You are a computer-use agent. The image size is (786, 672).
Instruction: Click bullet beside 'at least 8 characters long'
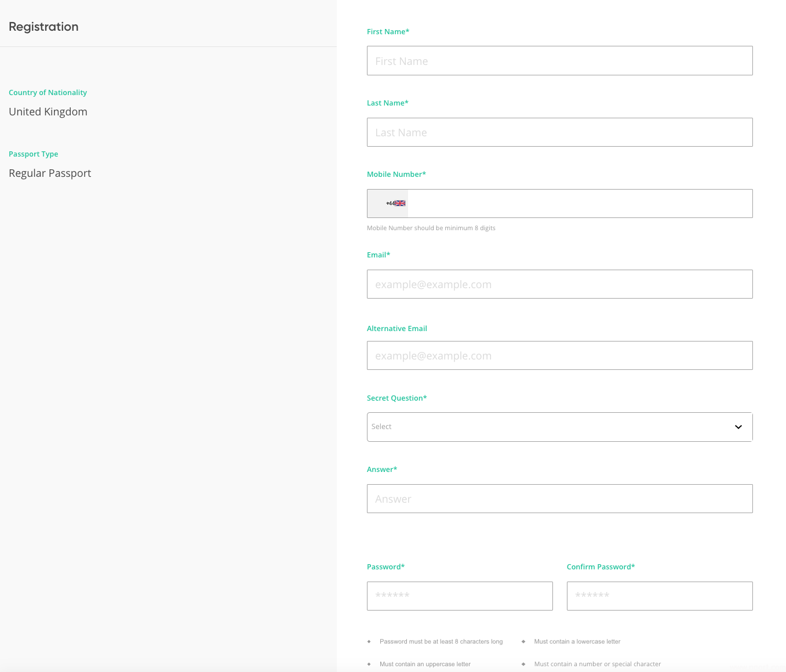point(369,642)
